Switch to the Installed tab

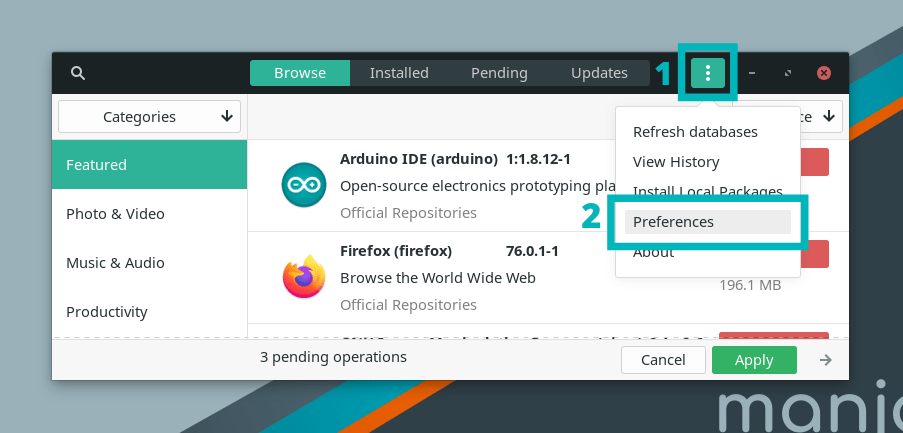399,73
